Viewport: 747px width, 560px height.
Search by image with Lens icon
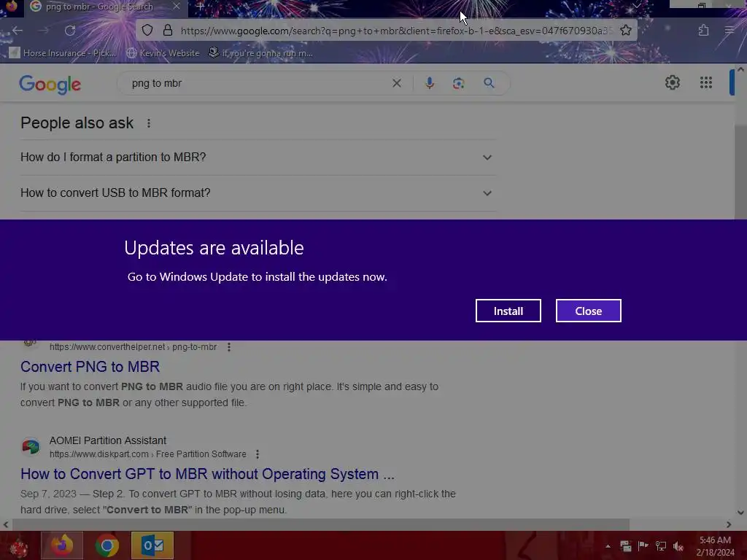coord(458,83)
